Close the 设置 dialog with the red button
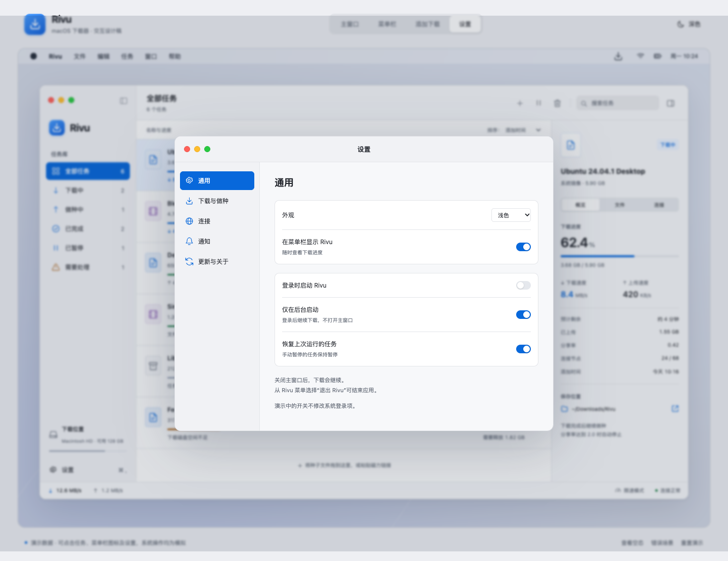 pos(187,149)
